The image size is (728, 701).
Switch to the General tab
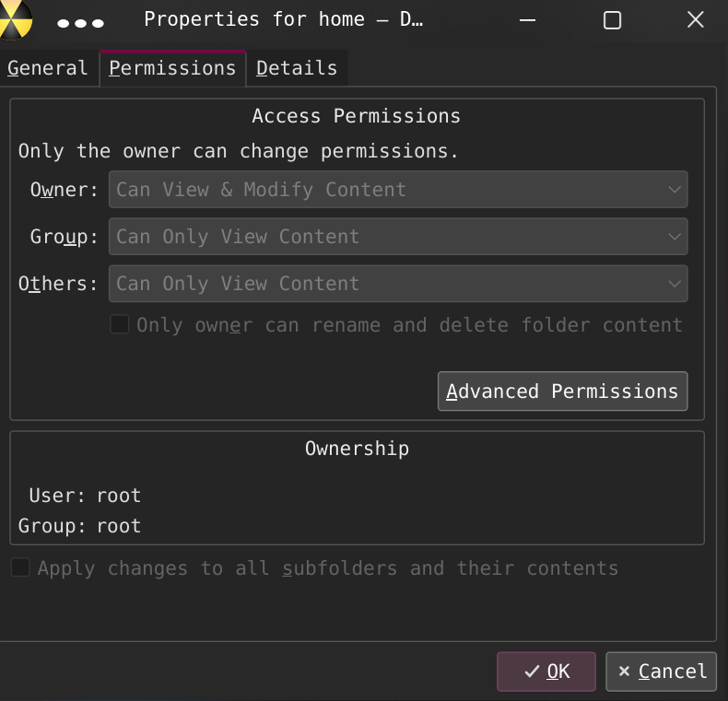click(x=48, y=68)
